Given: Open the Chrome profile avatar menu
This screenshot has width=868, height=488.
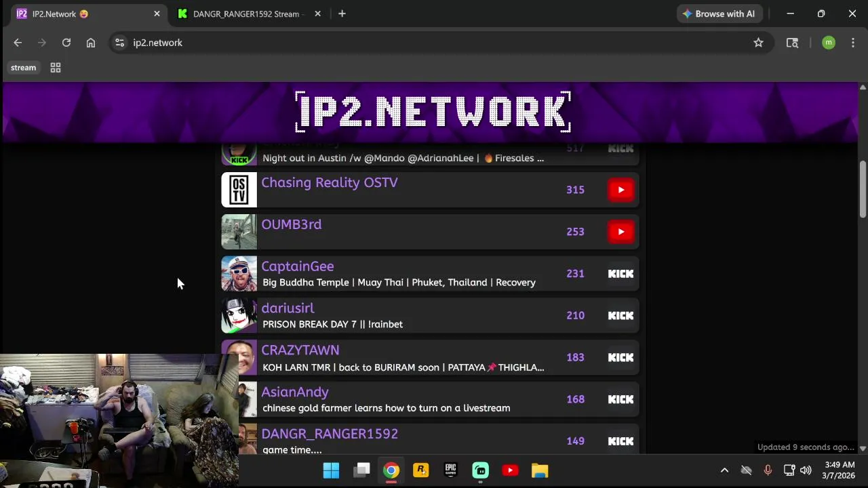Looking at the screenshot, I should coord(828,43).
